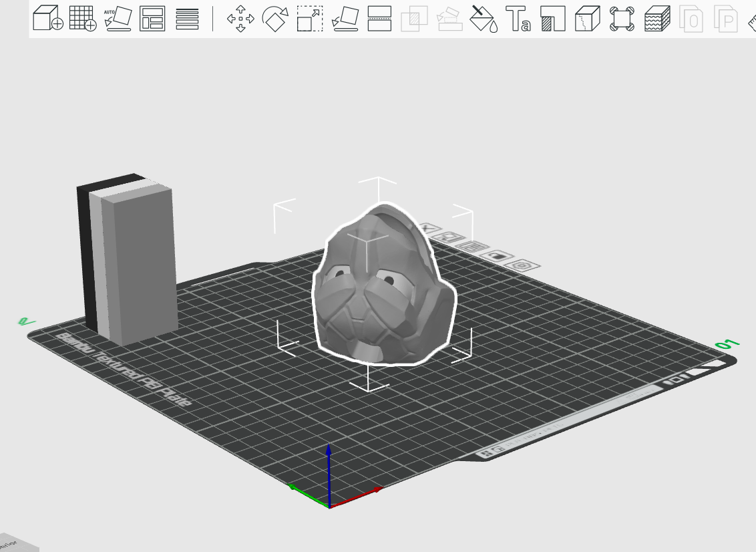Click the Add model cube icon
Screen dimensions: 756x552
(47, 18)
